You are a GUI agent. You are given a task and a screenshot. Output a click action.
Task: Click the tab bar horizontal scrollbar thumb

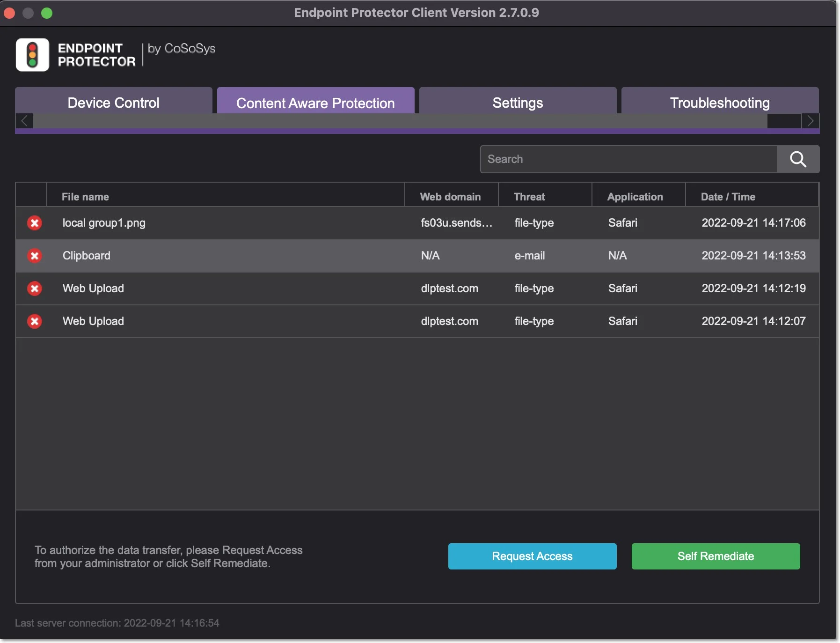[400, 121]
